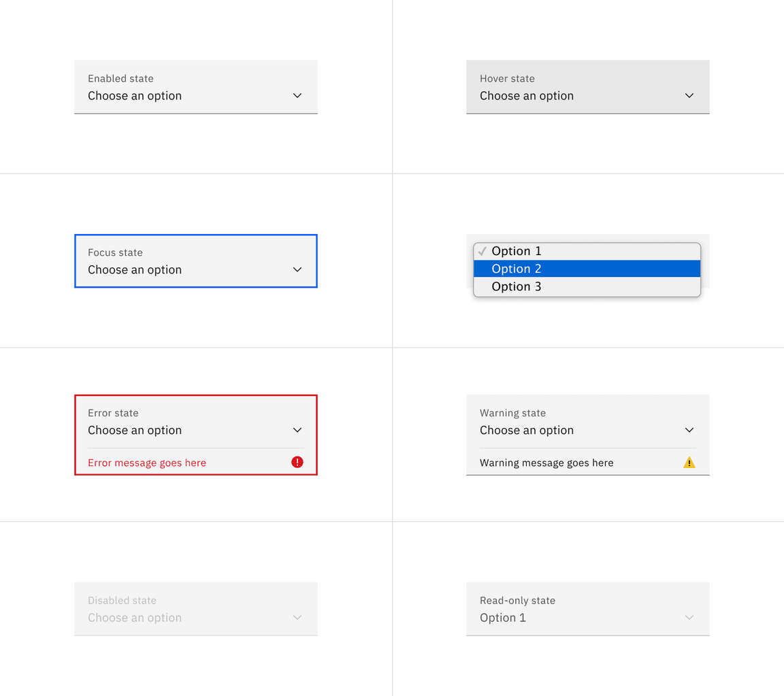Select Option 1 in the open list
Screen dimensions: 784x696
click(x=517, y=251)
